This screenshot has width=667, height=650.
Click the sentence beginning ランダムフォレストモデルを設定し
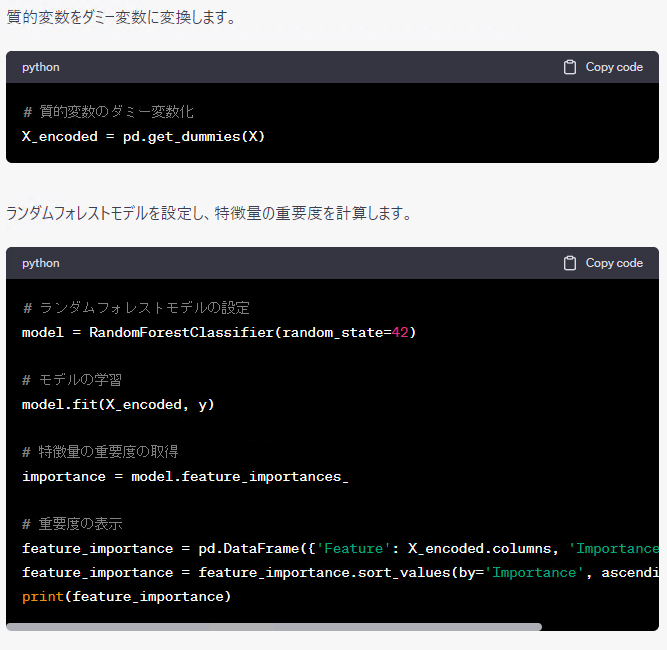(x=208, y=213)
